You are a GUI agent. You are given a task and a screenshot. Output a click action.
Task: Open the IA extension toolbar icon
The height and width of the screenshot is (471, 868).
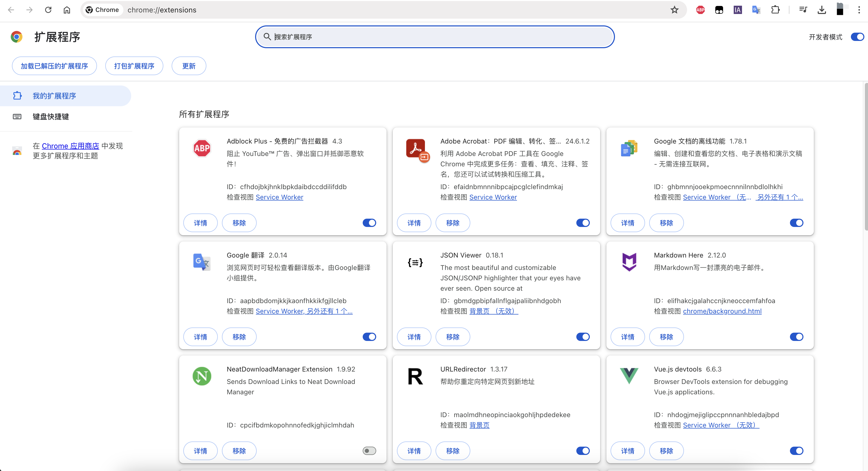[x=738, y=10]
